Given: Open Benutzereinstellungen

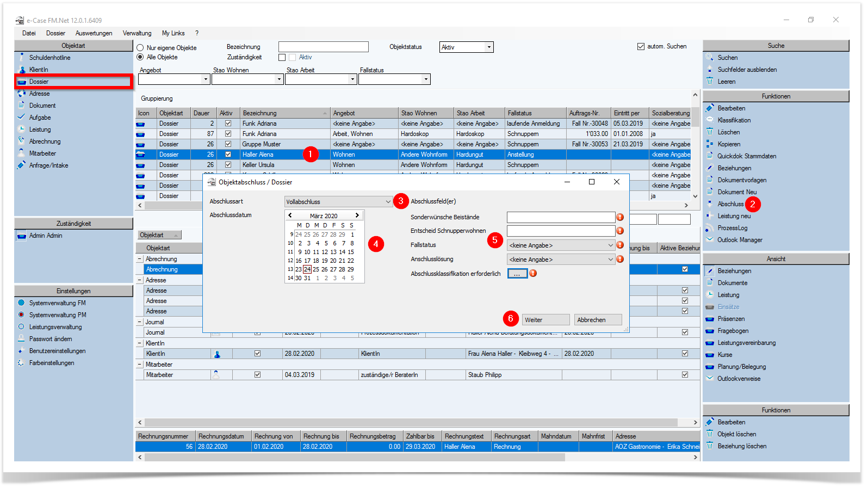Looking at the screenshot, I should [x=57, y=351].
